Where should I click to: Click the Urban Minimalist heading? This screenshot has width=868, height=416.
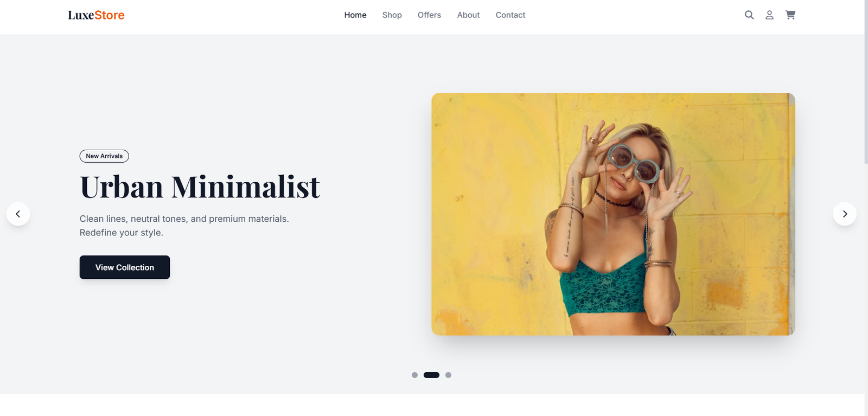(200, 187)
